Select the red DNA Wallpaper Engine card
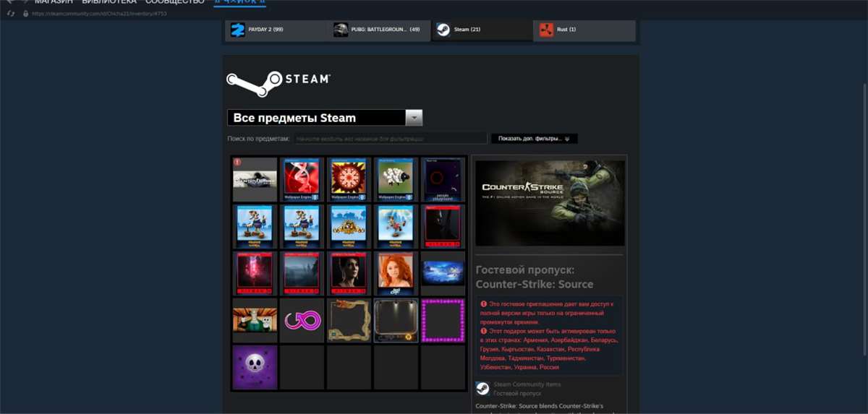 click(302, 178)
